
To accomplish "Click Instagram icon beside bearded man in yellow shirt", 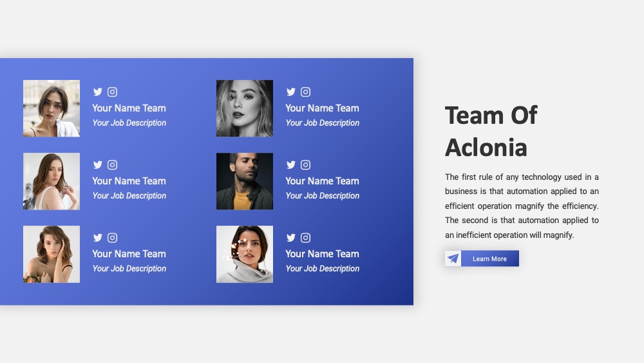I will tap(305, 165).
